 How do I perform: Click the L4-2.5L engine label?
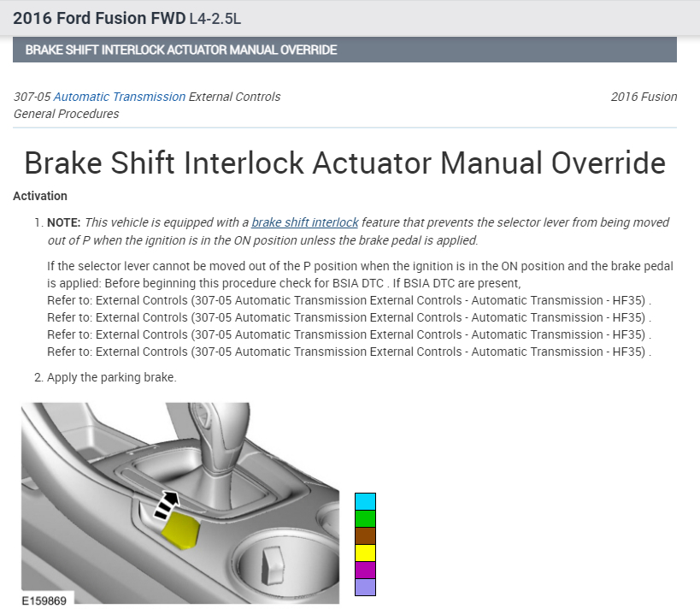[x=215, y=19]
